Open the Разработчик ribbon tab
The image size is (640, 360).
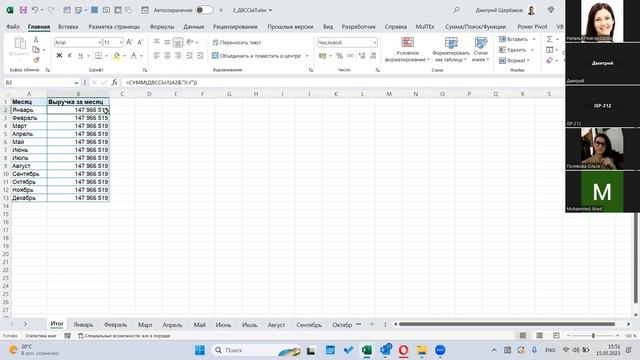[x=358, y=27]
